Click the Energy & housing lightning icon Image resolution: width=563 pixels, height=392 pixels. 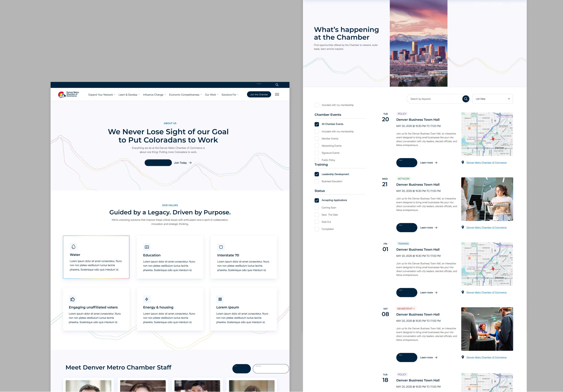point(147,299)
